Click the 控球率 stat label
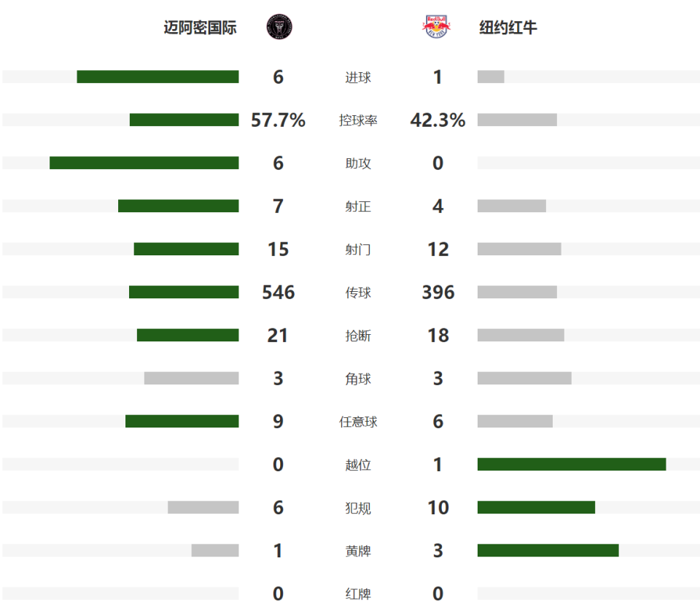This screenshot has height=615, width=700. (358, 120)
